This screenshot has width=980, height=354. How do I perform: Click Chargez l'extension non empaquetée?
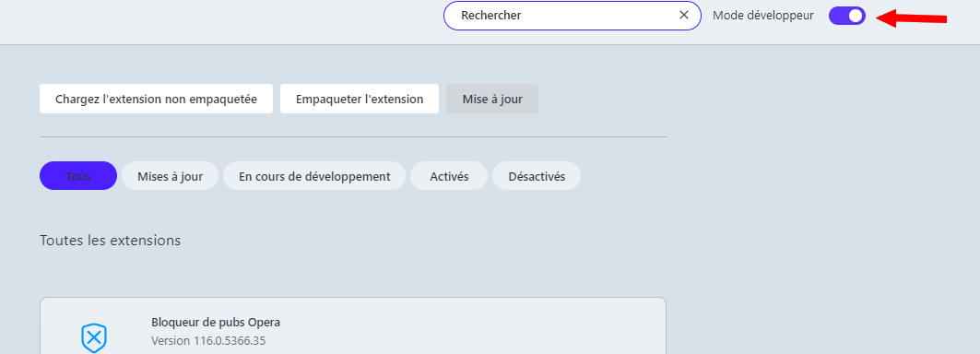point(156,99)
